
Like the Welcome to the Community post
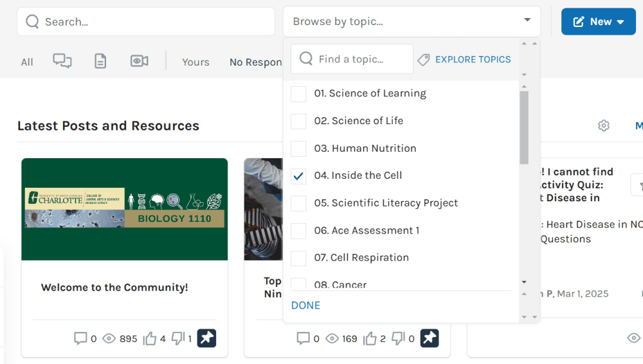pos(150,338)
